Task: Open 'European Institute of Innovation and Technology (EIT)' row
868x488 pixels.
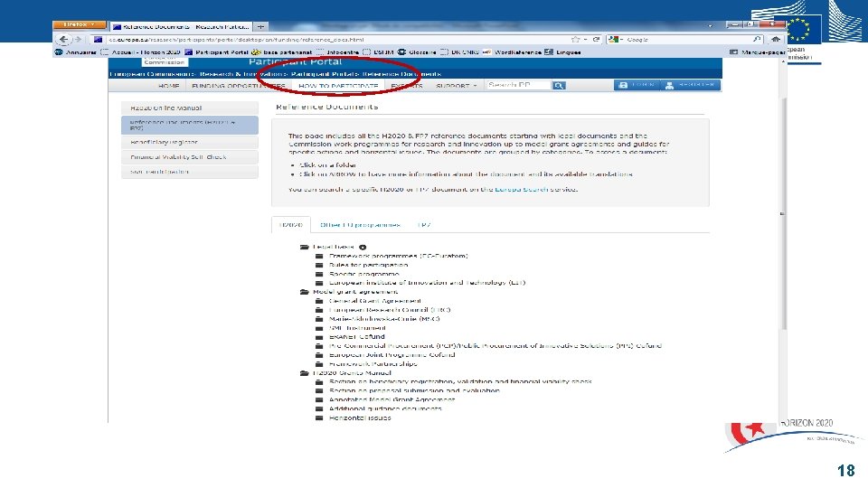Action: [x=420, y=283]
